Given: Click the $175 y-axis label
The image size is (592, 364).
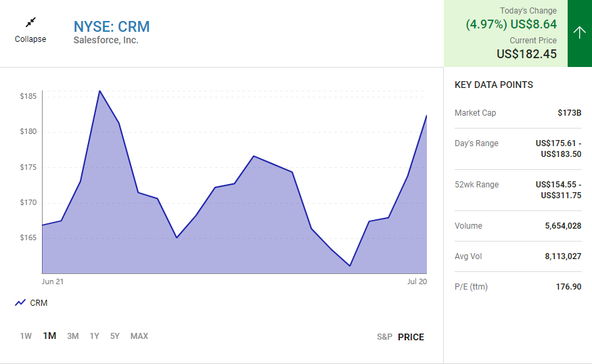Looking at the screenshot, I should [28, 167].
